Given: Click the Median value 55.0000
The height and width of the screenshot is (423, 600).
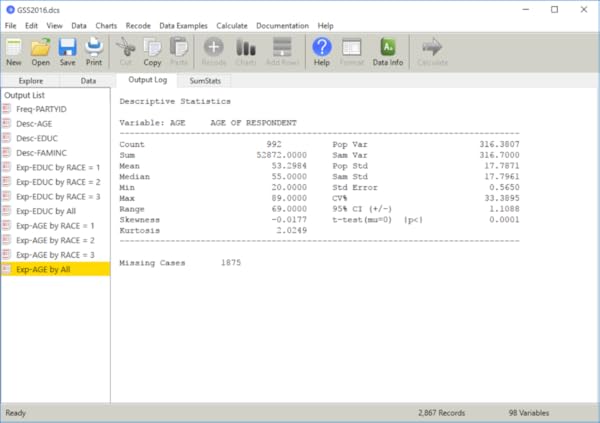Looking at the screenshot, I should [289, 176].
